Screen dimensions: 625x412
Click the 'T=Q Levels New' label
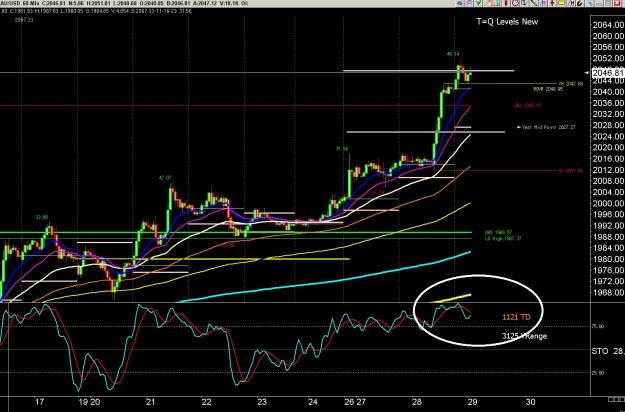coord(507,22)
